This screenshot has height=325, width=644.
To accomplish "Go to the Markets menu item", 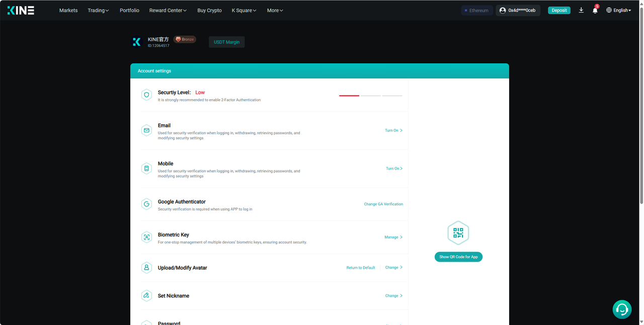I will (68, 10).
